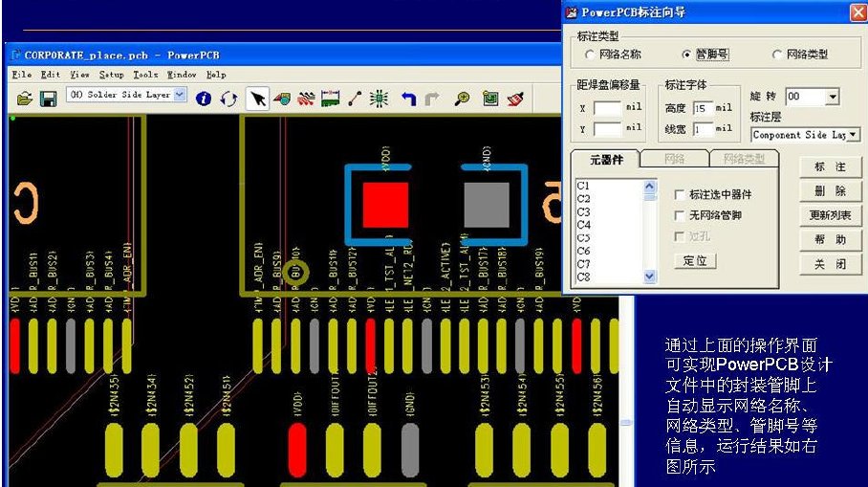Click the Open file folder icon

24,100
